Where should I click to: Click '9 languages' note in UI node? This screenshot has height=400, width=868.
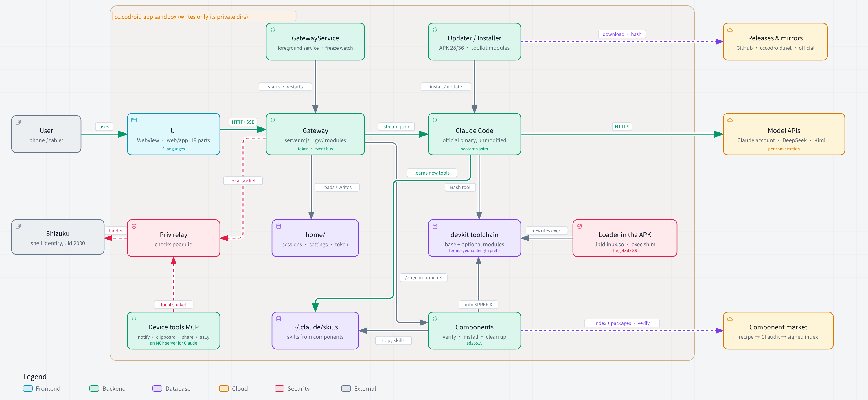coord(174,149)
